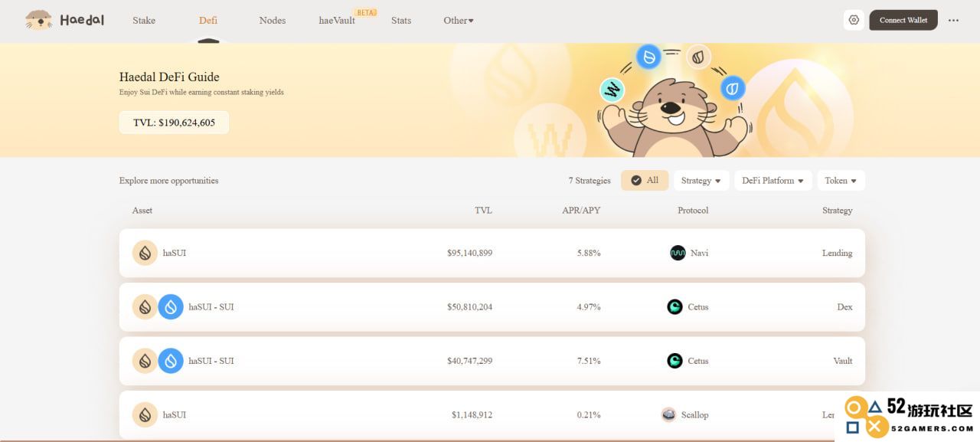Click the blue SUI icon in Dex row
Screen dimensions: 980x442
pyautogui.click(x=171, y=307)
